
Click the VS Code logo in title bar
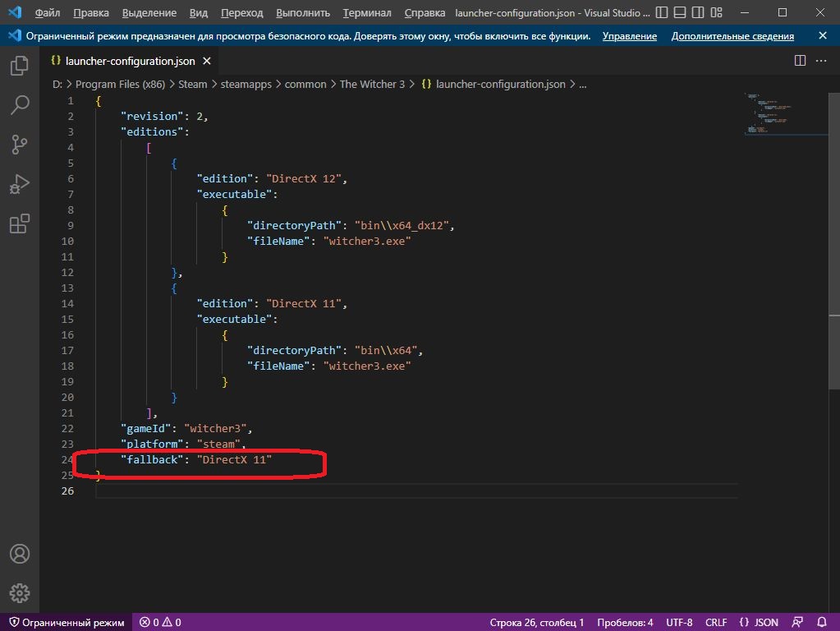tap(15, 12)
